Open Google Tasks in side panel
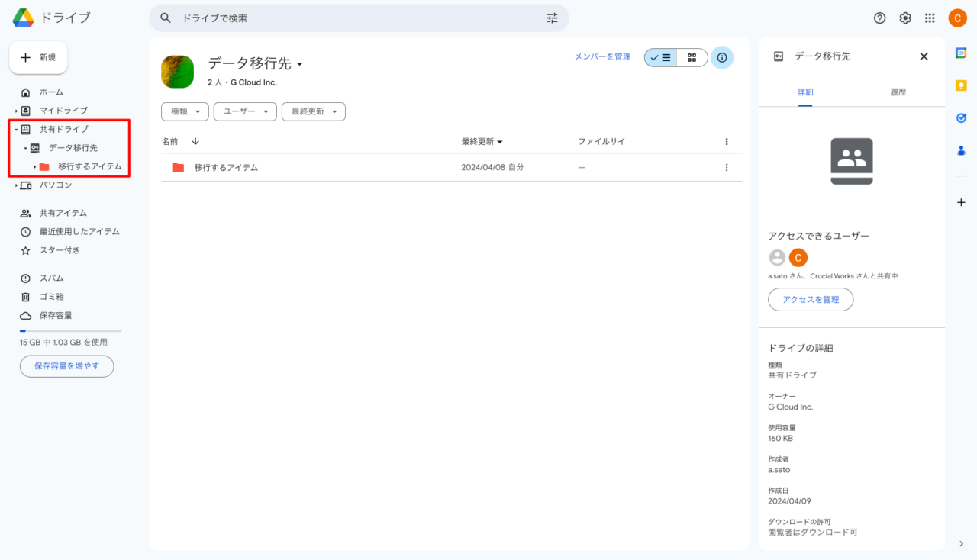977x560 pixels. pos(961,118)
